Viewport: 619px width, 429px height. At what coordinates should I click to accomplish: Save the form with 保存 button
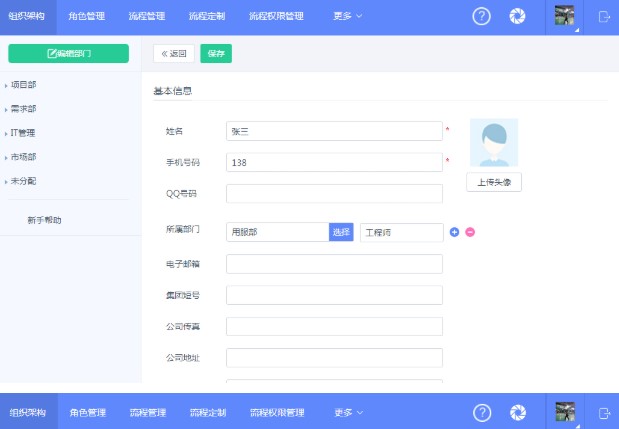(x=216, y=53)
